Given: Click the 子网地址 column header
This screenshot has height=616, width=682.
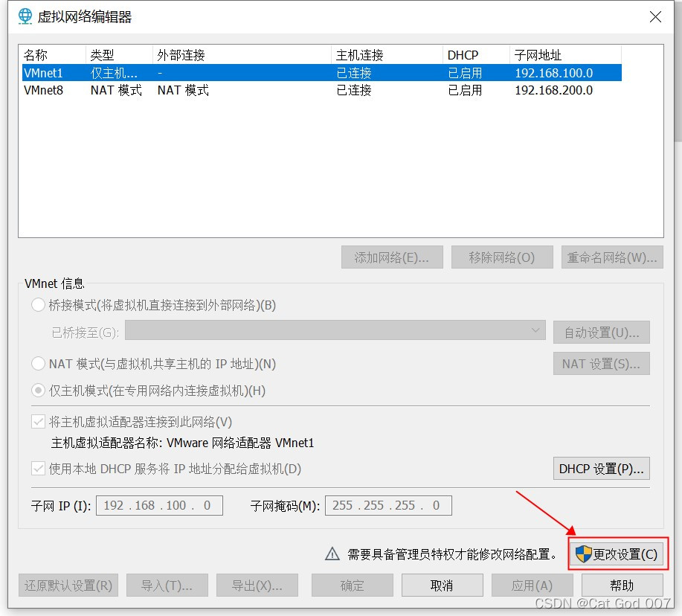Looking at the screenshot, I should coord(565,55).
